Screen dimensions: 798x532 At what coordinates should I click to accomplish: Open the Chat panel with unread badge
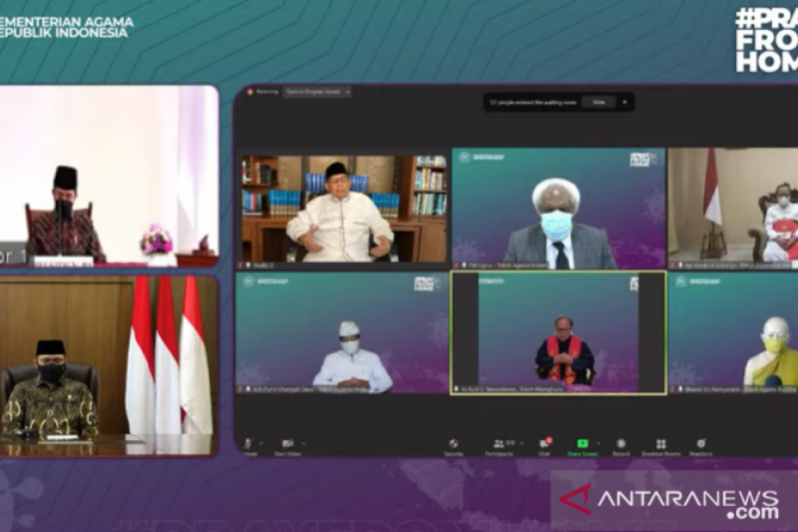click(x=544, y=445)
